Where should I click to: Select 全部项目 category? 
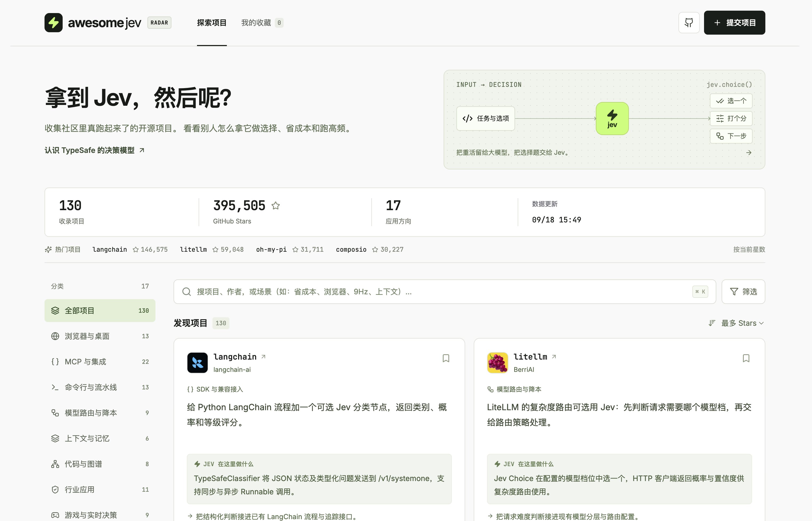[100, 311]
